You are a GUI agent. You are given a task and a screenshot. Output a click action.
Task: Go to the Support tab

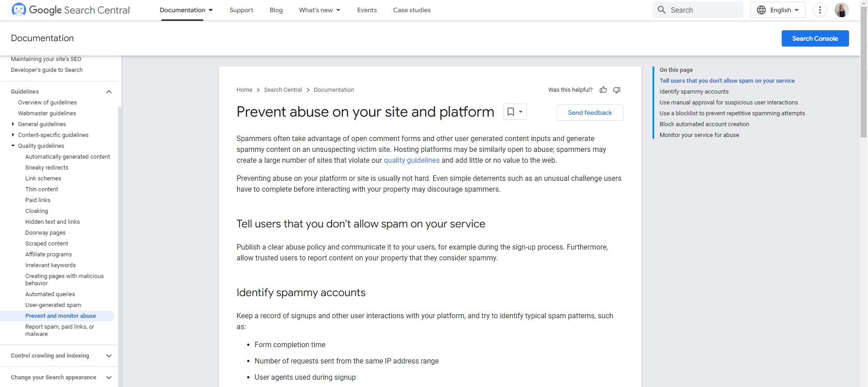[x=241, y=10]
